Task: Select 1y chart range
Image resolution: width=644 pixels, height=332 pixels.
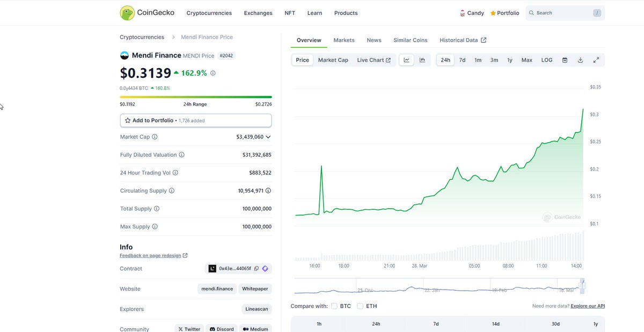Action: 510,60
